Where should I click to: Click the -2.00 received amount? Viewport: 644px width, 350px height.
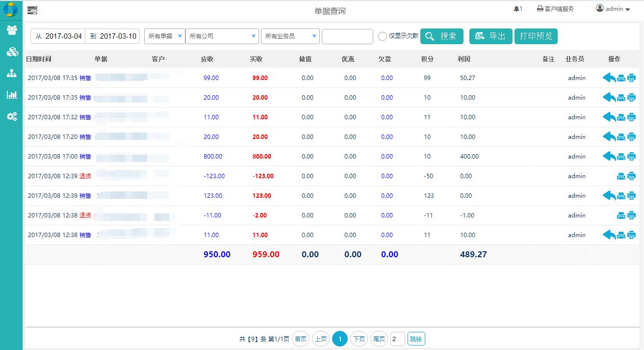click(260, 215)
